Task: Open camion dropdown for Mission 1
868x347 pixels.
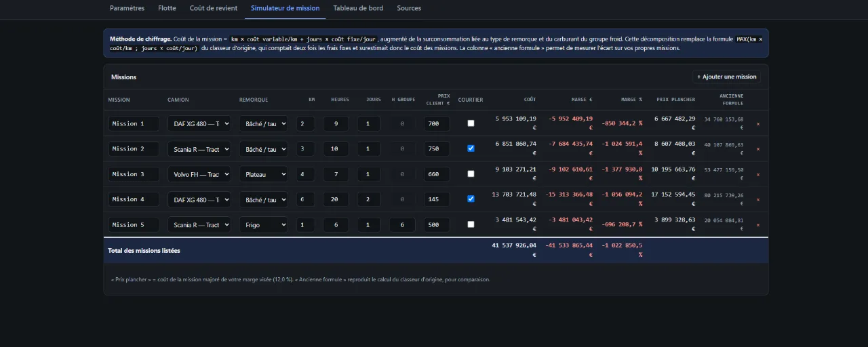Action: (199, 123)
